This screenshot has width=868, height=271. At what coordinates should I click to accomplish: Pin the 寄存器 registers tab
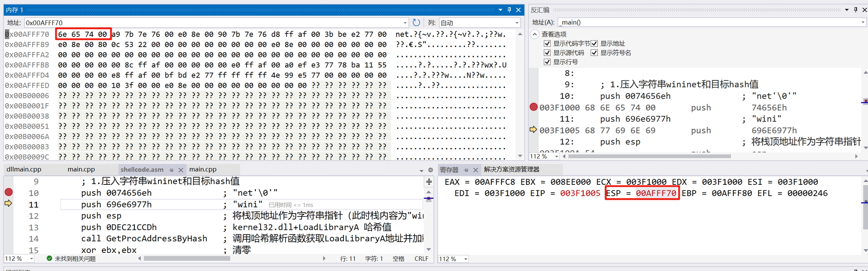(x=466, y=170)
